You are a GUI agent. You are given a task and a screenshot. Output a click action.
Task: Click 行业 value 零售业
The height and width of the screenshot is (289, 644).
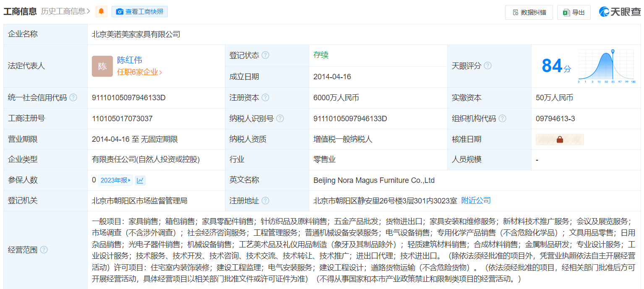coord(325,159)
